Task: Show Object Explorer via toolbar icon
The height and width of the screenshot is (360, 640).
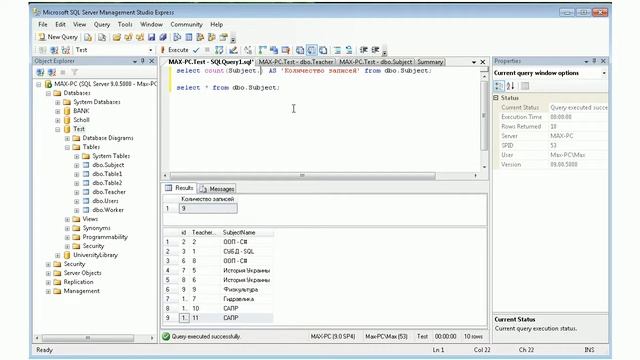Action: 200,38
